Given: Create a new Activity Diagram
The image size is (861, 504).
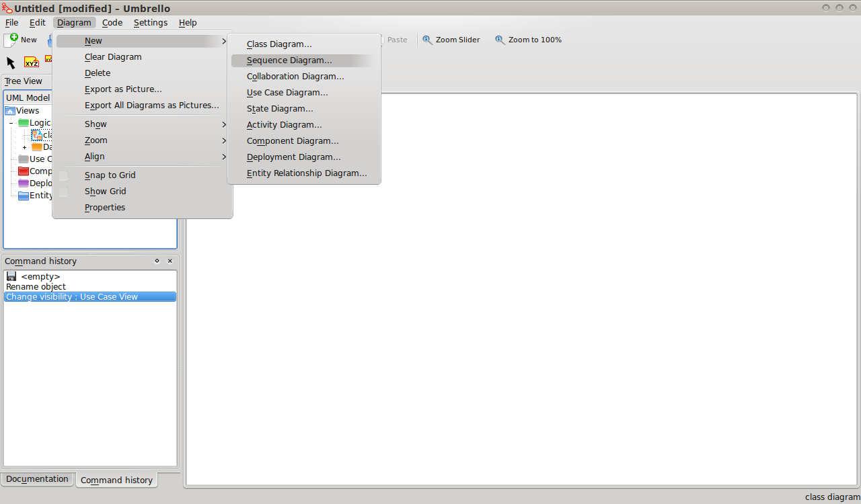Looking at the screenshot, I should click(304, 125).
